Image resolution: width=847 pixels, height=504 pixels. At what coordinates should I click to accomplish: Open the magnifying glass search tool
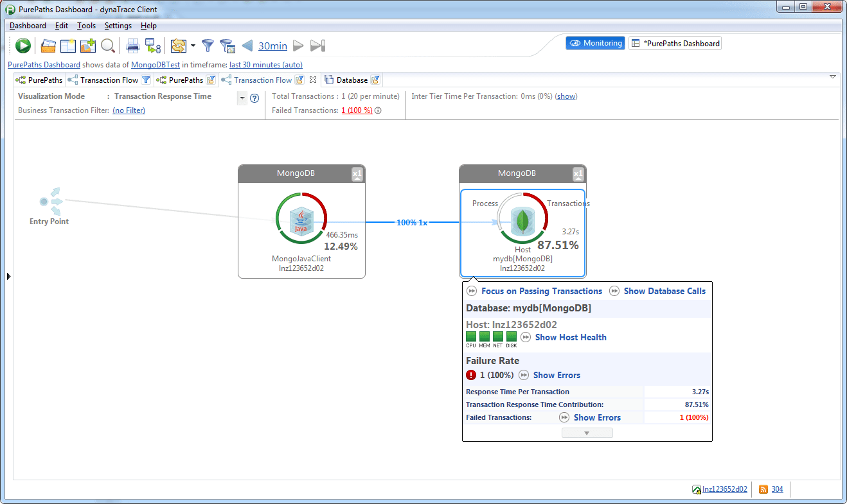107,46
